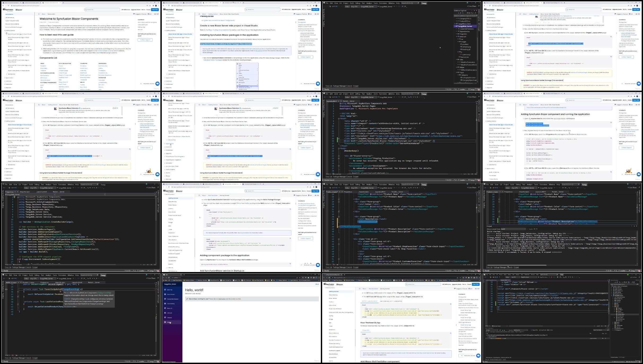Viewport: 643px width, 364px height.
Task: Expand the ProductDTO.cs node in Solution Explorer
Action: tap(456, 21)
